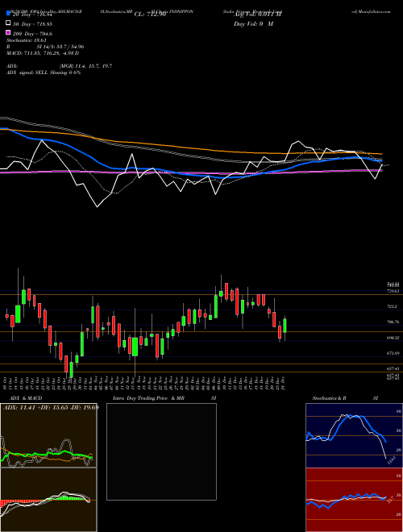The width and height of the screenshot is (403, 532).
Task: Click the red RSI chart panel
Action: tap(354, 500)
